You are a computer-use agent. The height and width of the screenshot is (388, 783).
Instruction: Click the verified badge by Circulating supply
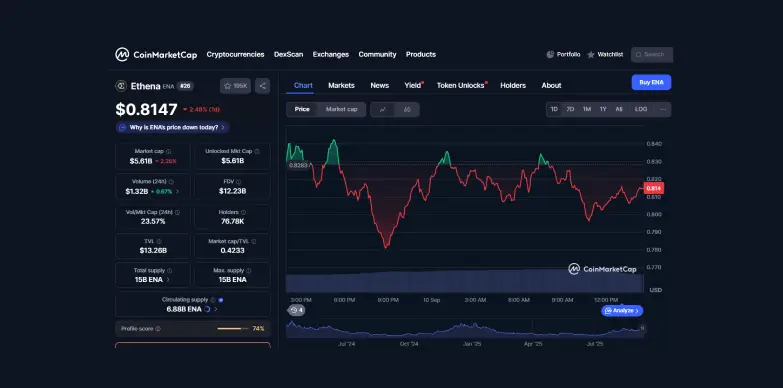pyautogui.click(x=221, y=300)
